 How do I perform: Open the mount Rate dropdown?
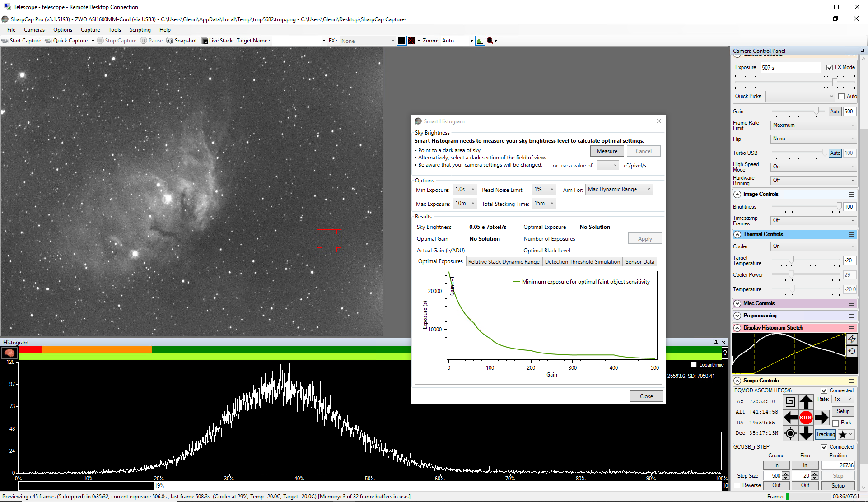[843, 399]
